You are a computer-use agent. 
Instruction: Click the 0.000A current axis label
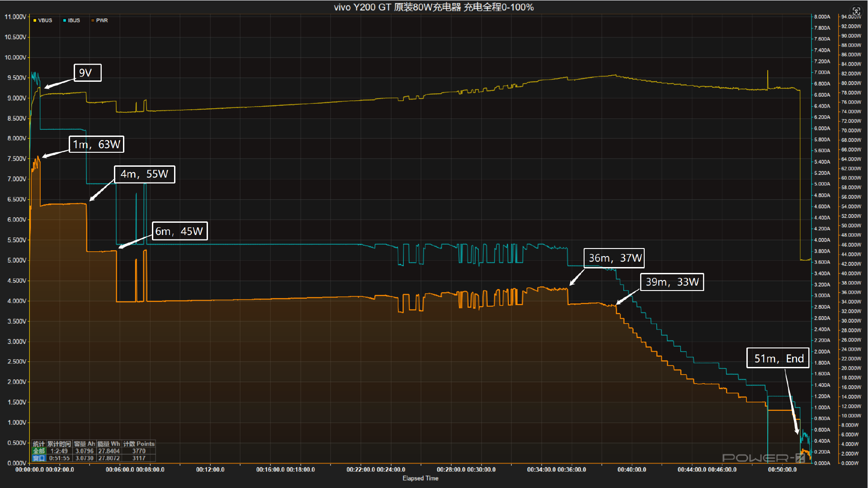(822, 463)
